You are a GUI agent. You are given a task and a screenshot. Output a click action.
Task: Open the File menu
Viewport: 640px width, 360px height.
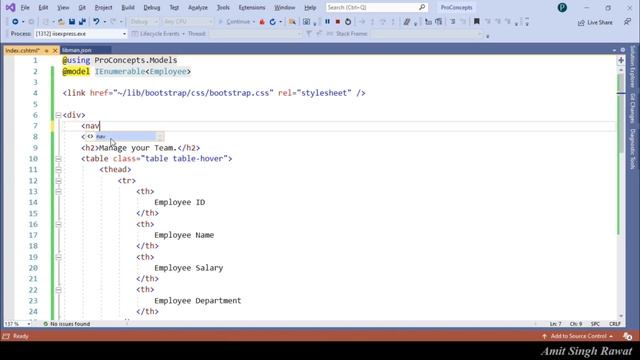25,7
